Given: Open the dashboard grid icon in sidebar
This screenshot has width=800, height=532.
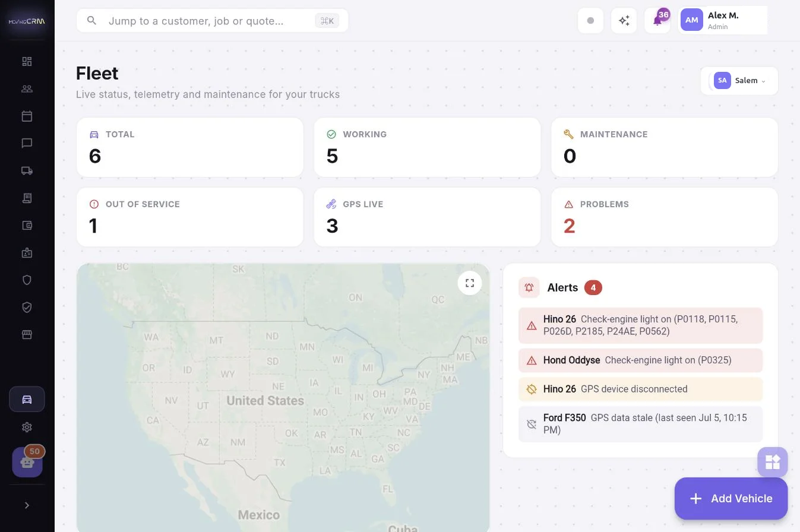Looking at the screenshot, I should [x=27, y=62].
